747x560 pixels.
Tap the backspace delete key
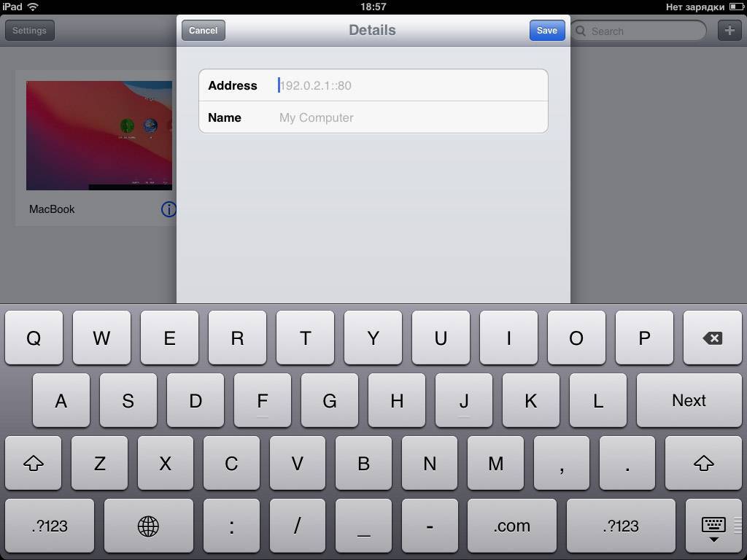tap(712, 338)
